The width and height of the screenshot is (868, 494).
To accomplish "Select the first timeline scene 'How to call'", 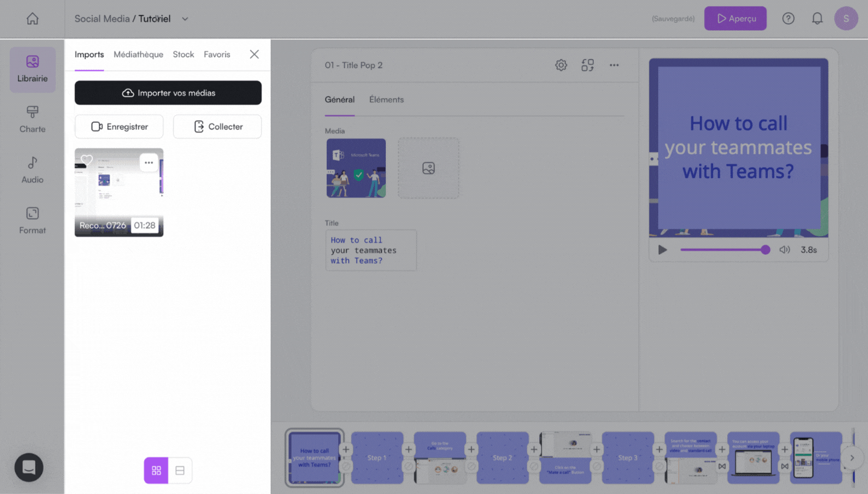I will coord(314,458).
